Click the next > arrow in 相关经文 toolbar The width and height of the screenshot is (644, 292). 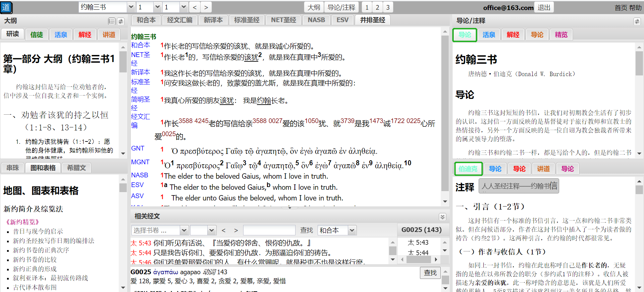point(236,230)
